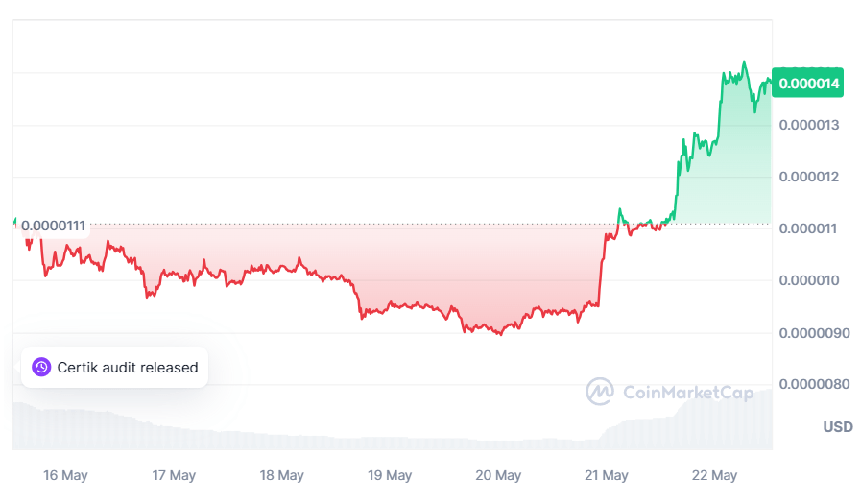Click the purple clock icon beside Certik audit
The width and height of the screenshot is (861, 504).
[41, 367]
